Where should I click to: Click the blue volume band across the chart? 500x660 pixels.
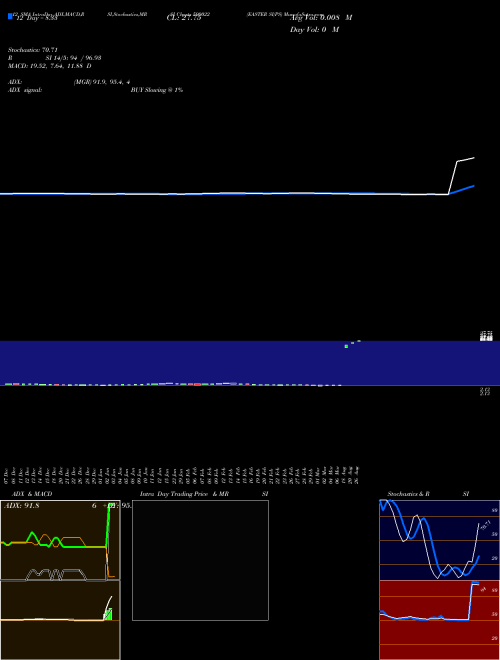250,362
